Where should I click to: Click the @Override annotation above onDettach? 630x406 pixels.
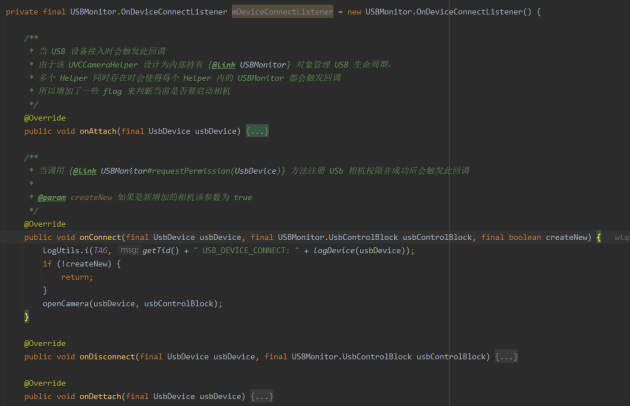45,383
